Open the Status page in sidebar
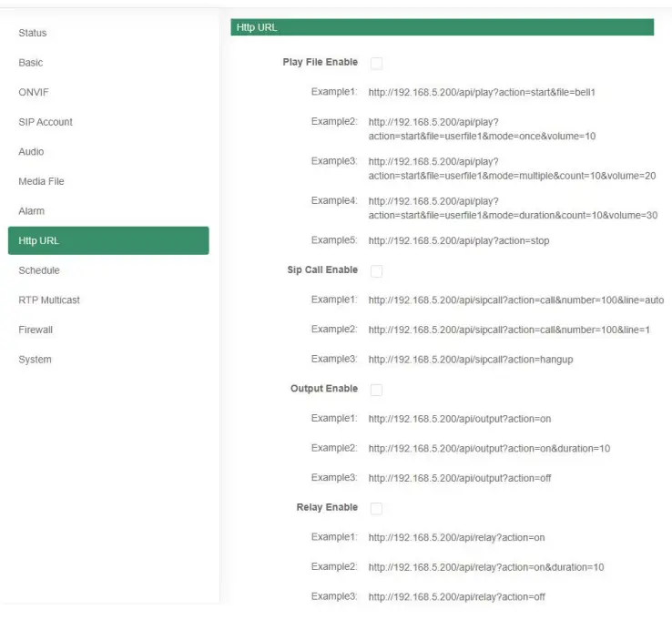 click(33, 33)
